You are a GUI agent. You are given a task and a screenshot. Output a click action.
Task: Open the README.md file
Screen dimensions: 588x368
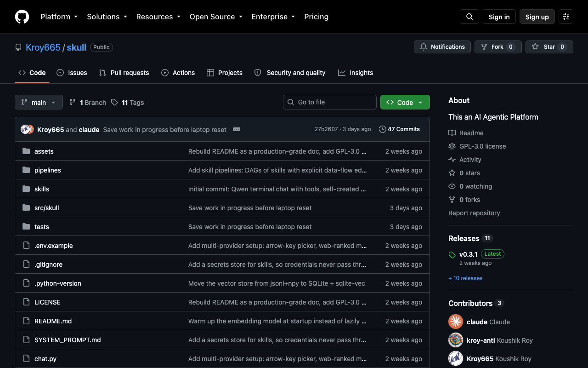[53, 321]
